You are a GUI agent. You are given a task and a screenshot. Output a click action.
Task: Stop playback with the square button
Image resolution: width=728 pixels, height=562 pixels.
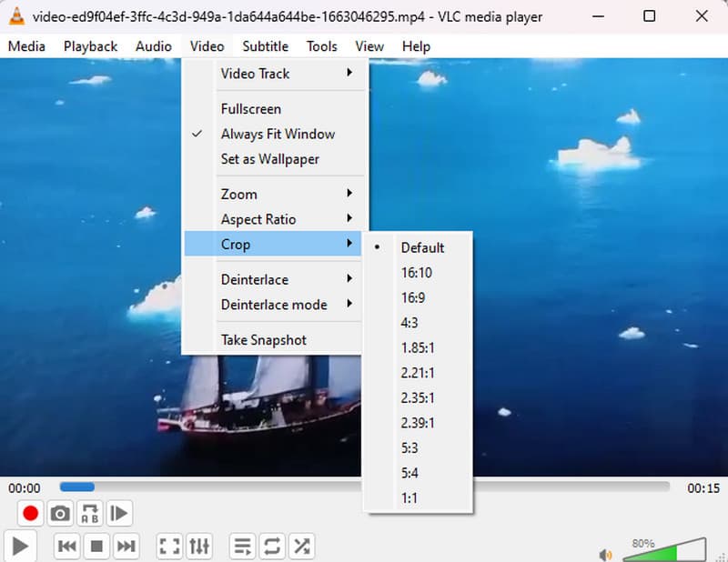(x=96, y=547)
